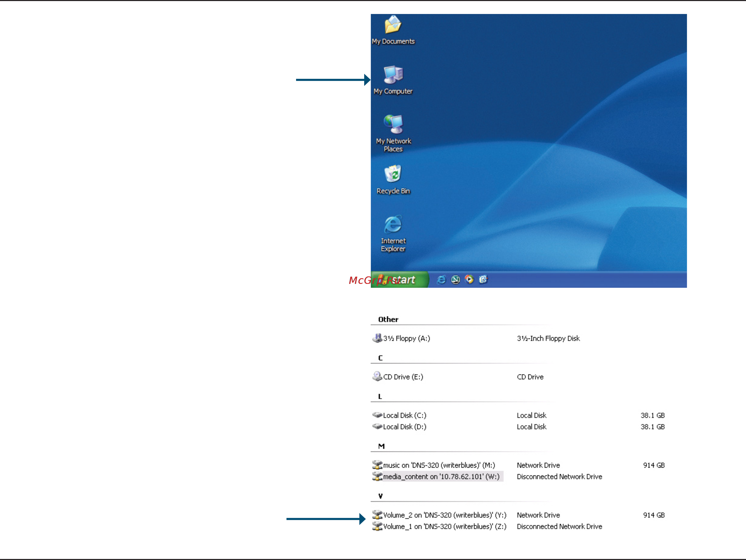Click the 914 GB size for Volume_2 (Y:)
The image size is (746, 560).
654,515
